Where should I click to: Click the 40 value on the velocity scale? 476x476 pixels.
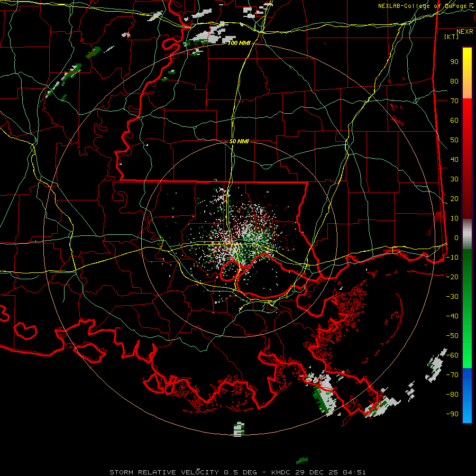point(454,159)
